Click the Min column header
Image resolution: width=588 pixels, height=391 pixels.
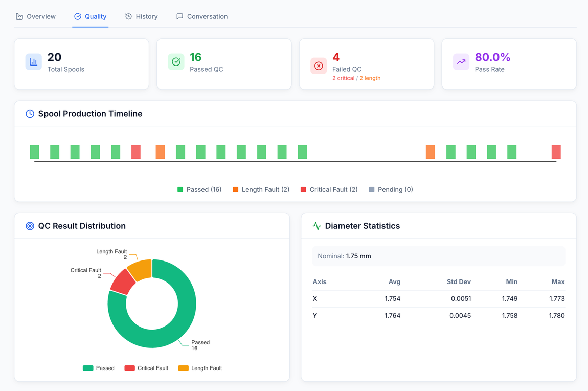[511, 282]
